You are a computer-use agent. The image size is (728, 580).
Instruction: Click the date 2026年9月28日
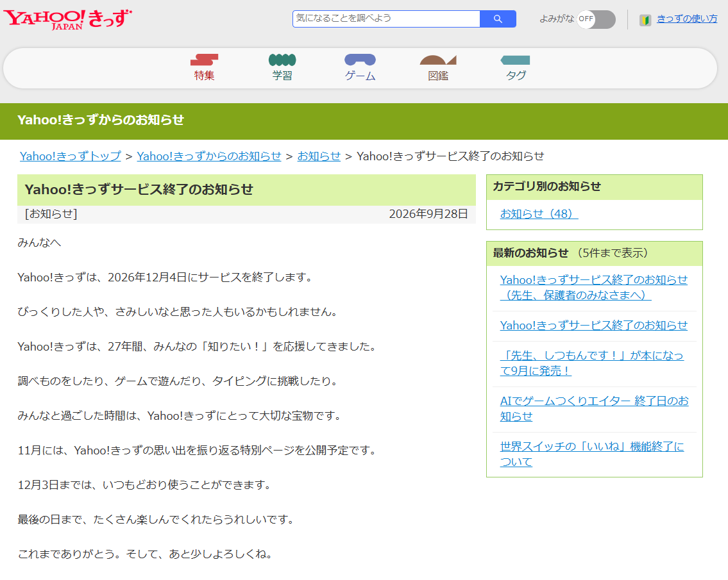pos(428,214)
